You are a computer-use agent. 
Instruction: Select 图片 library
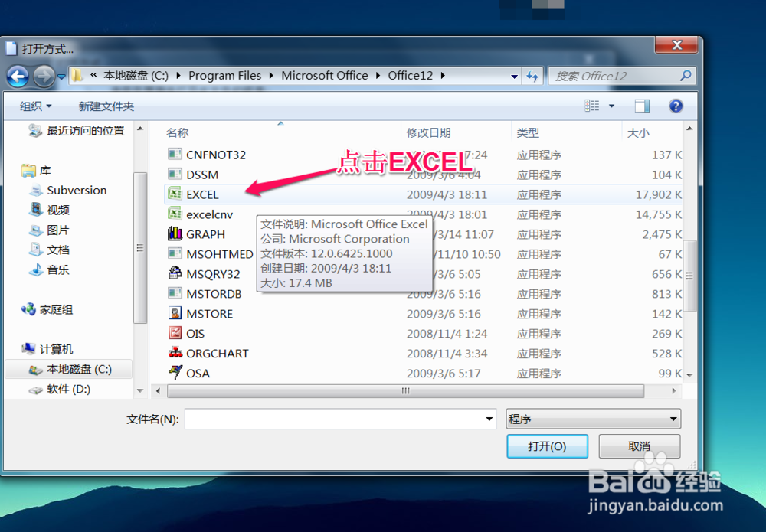49,230
